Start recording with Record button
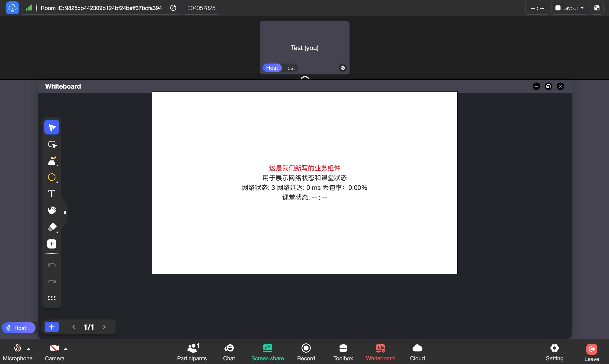The width and height of the screenshot is (609, 364). point(306,352)
